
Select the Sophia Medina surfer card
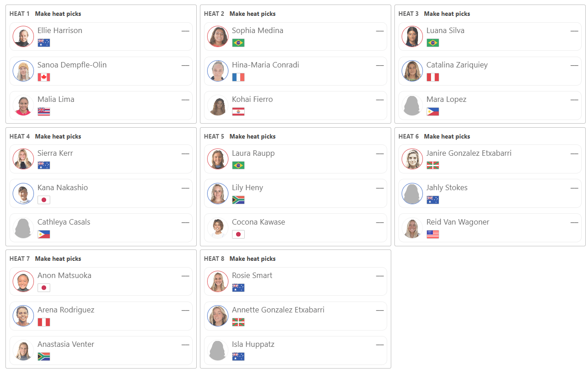click(x=295, y=37)
